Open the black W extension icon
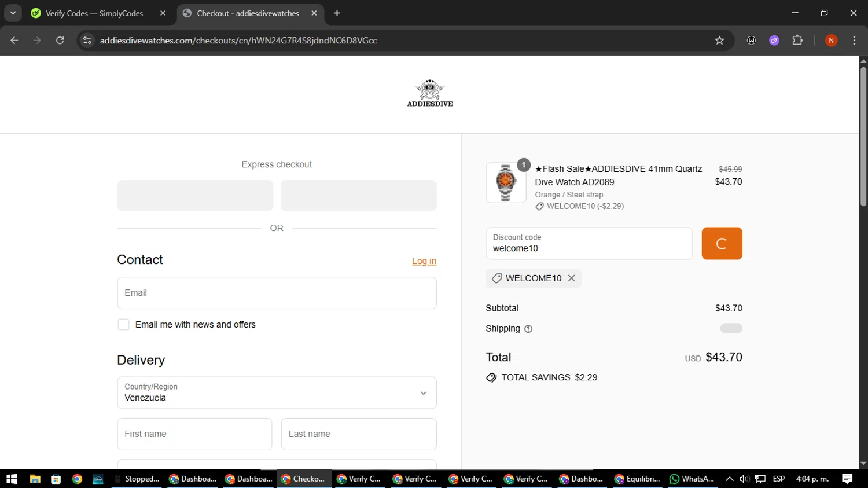The image size is (868, 488). 751,41
